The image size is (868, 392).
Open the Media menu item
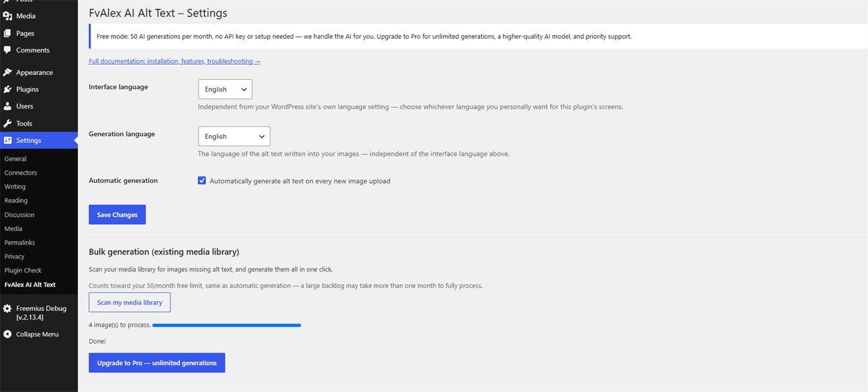pos(39,16)
